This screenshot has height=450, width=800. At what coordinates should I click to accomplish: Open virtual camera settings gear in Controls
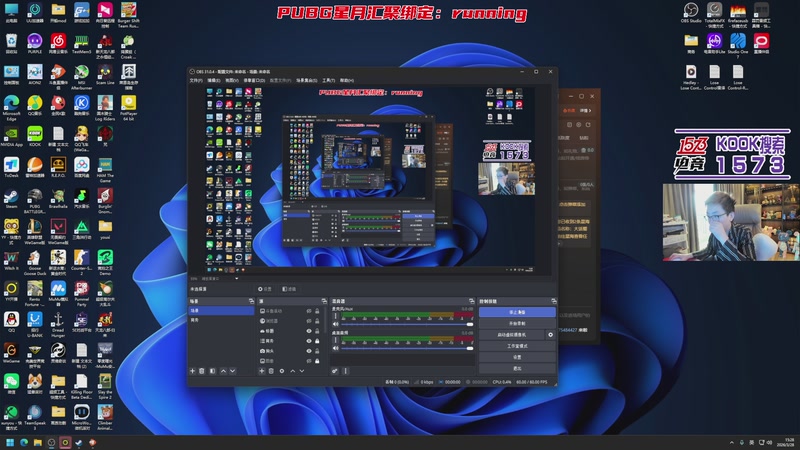(551, 335)
